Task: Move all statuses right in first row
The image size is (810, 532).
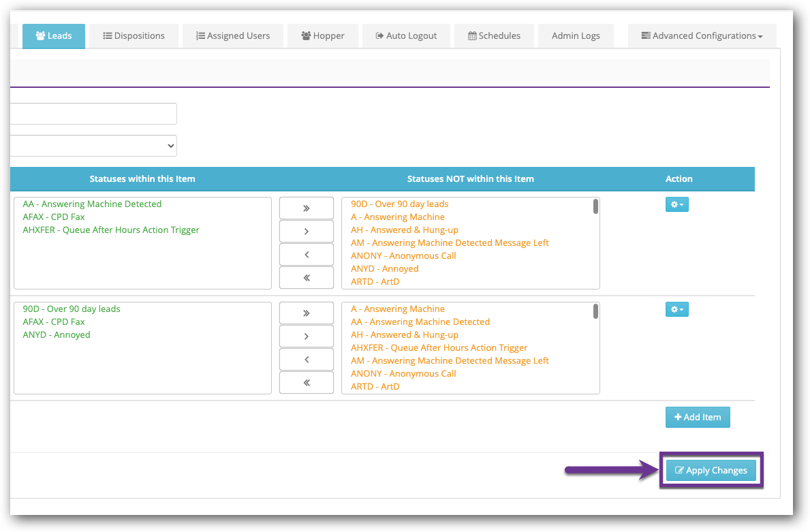Action: click(306, 208)
